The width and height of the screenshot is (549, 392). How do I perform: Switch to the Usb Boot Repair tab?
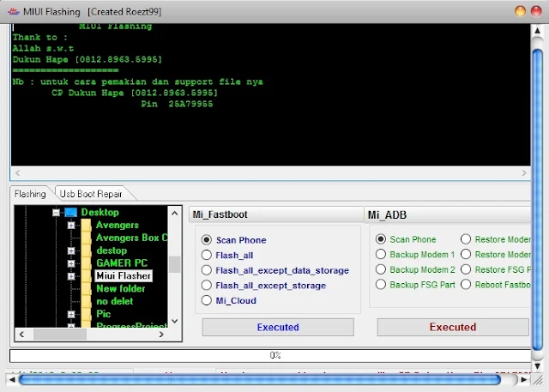91,194
